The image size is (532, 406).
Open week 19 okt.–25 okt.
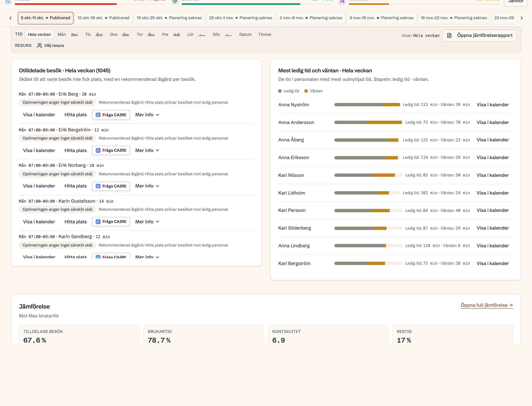coord(169,18)
